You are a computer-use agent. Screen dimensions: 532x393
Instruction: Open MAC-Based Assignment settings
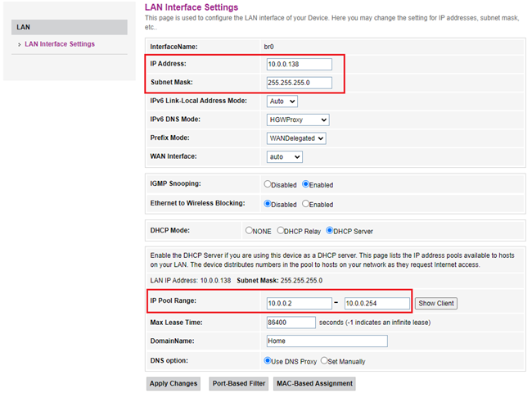pyautogui.click(x=314, y=383)
